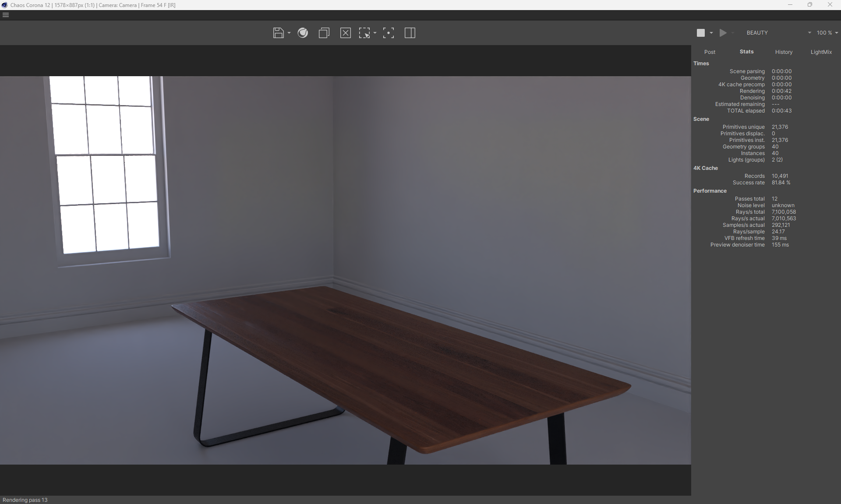Viewport: 841px width, 504px height.
Task: Open the stop button options arrow
Action: pyautogui.click(x=711, y=33)
